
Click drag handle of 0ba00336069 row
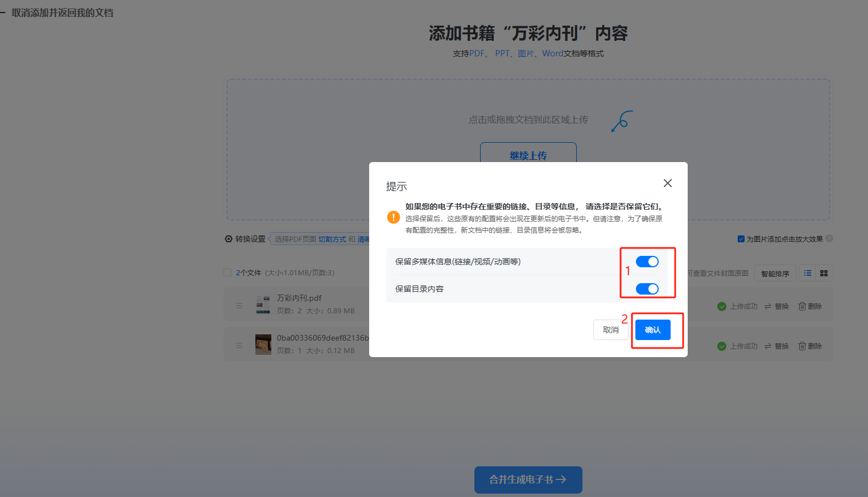[239, 345]
